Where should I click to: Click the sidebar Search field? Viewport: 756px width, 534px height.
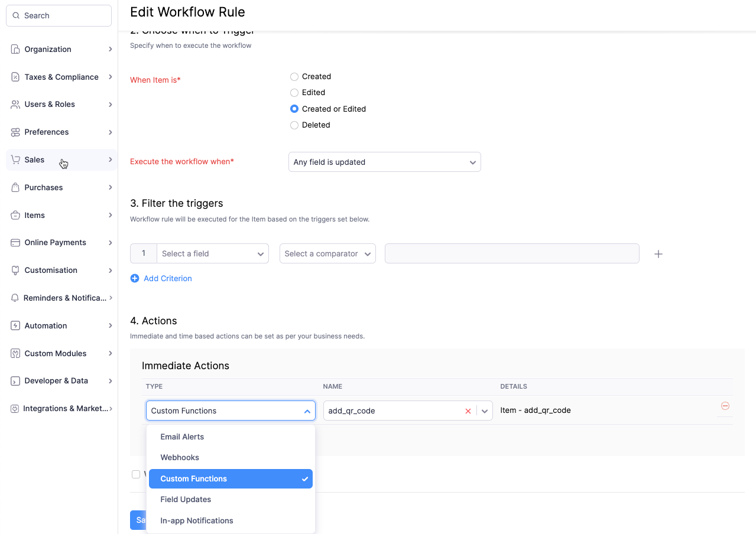click(59, 16)
